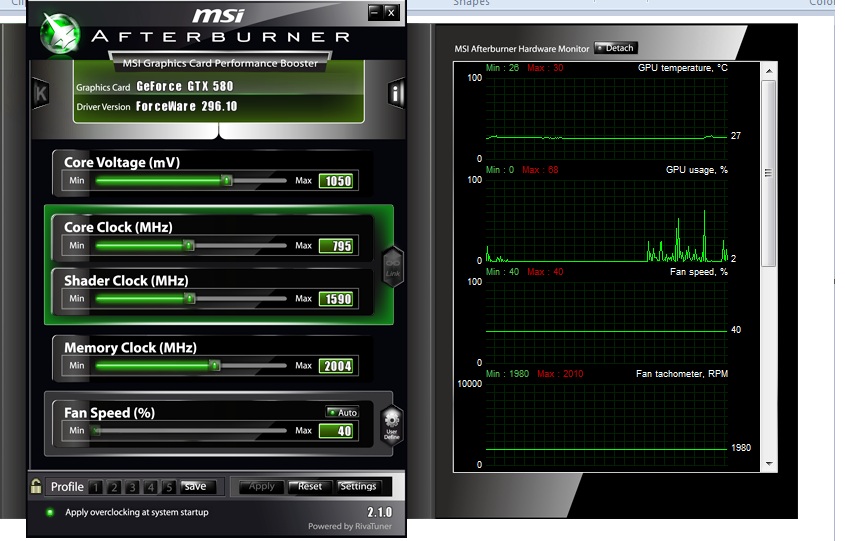The image size is (845, 541).
Task: Open the Settings dialog
Action: [358, 487]
